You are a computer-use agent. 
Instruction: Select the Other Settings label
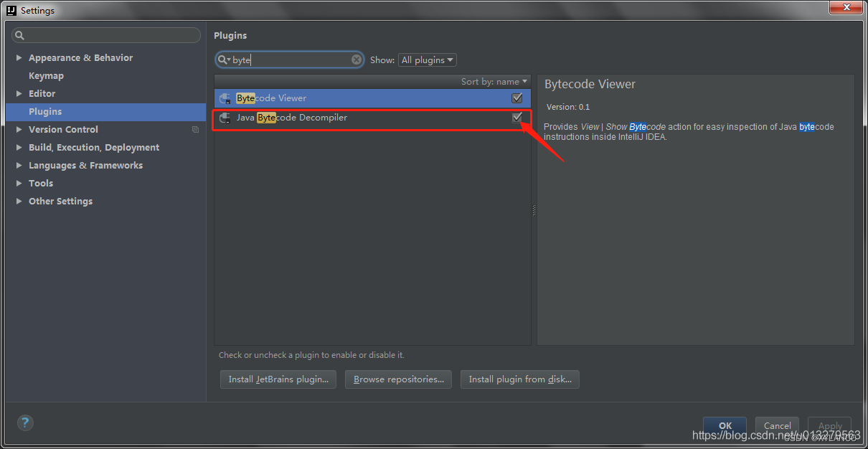60,202
